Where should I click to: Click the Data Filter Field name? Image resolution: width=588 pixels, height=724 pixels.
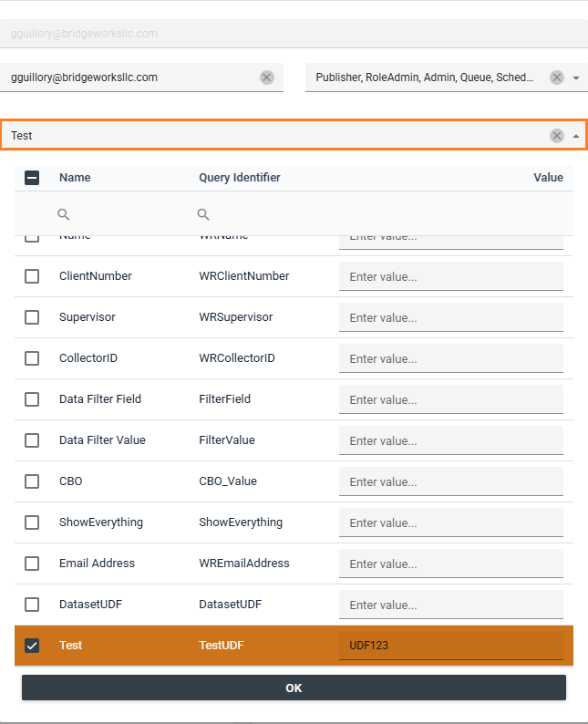(100, 399)
